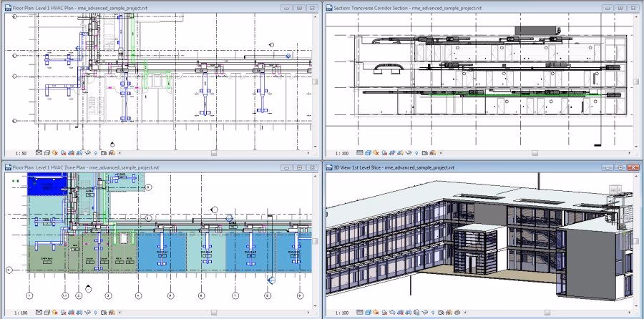Click Visual Style cube icon in 3D View bar
The image size is (644, 319).
tap(368, 313)
